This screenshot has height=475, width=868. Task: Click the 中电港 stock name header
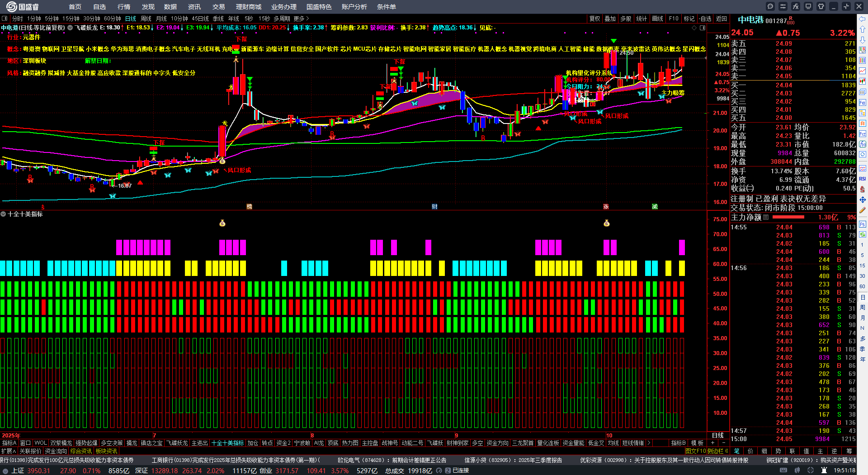click(x=750, y=20)
